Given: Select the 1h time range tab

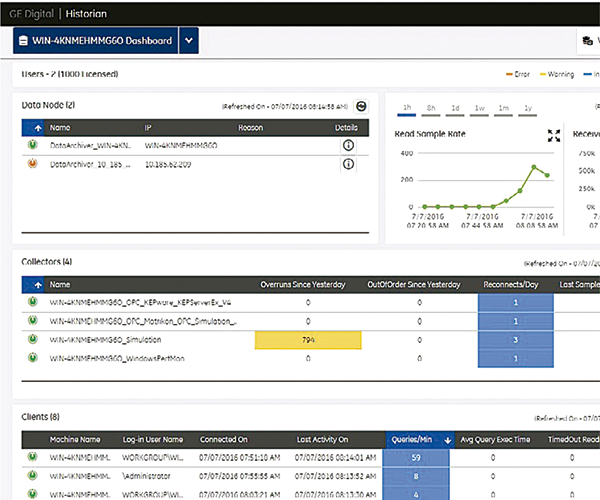Looking at the screenshot, I should (x=407, y=109).
